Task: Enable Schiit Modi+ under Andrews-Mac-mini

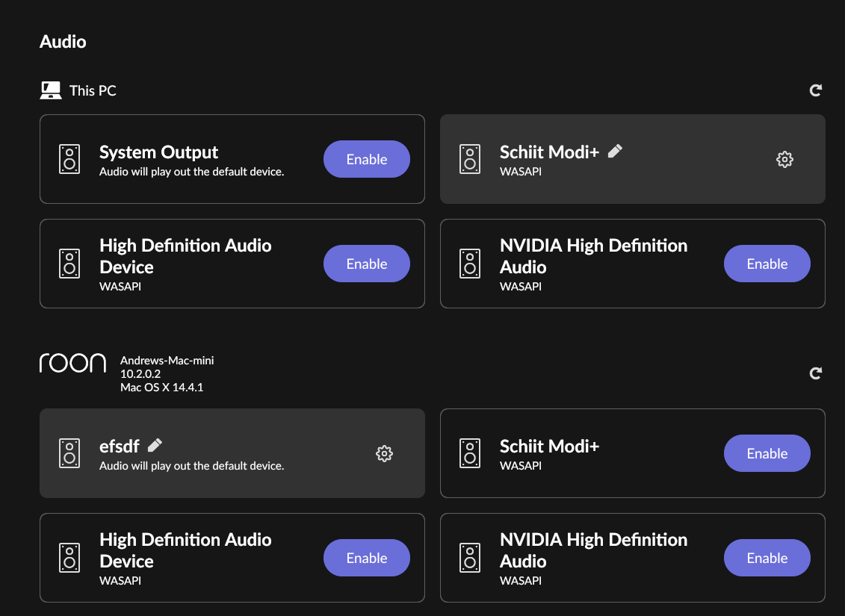Action: [767, 452]
